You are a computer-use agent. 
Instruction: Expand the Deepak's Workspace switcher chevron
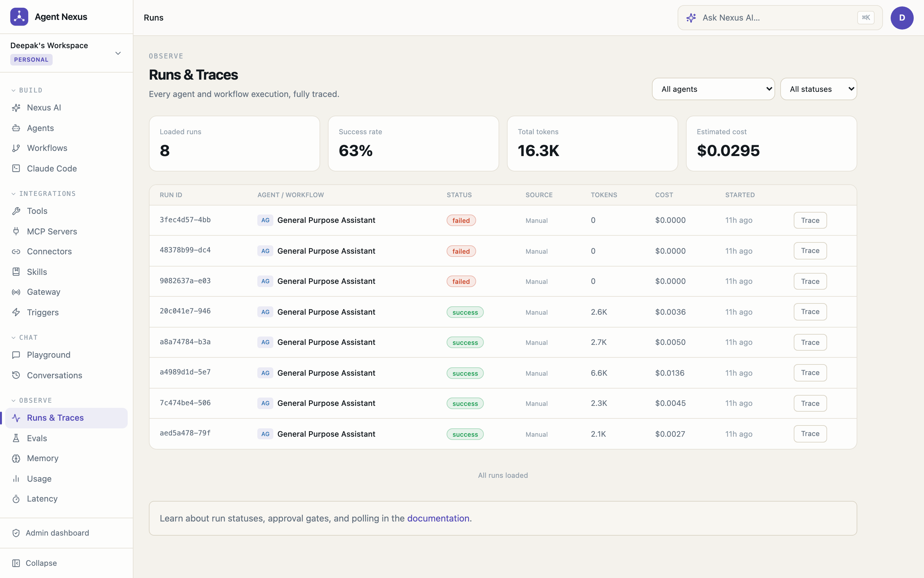118,53
